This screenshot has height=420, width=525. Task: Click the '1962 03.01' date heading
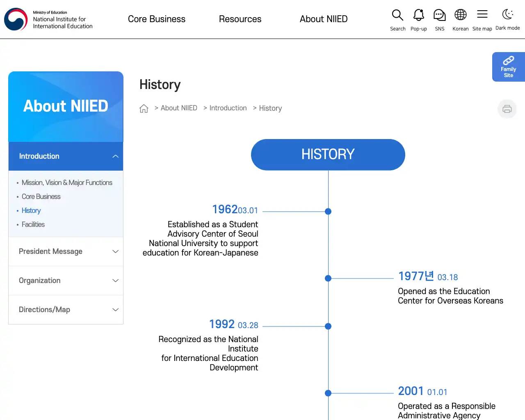coord(235,210)
